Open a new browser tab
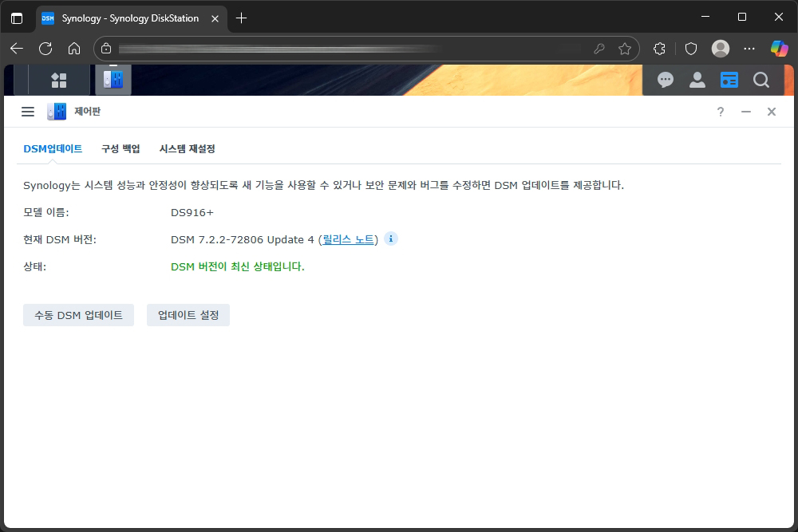 pyautogui.click(x=241, y=18)
